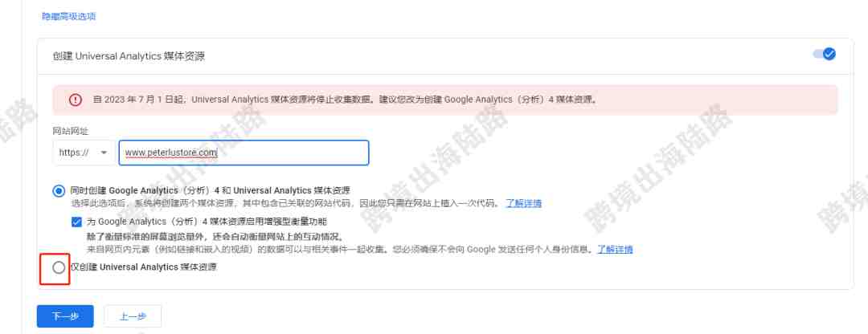Click the www.peterlustore.com URL input field

click(x=244, y=153)
